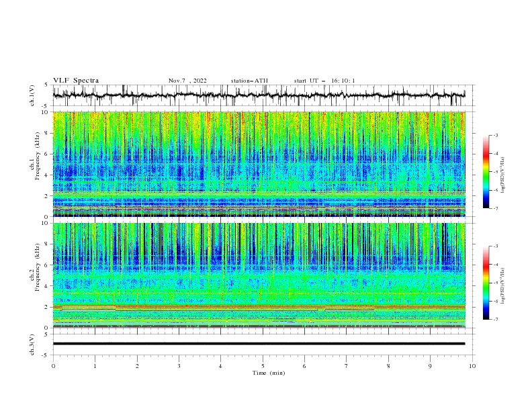Click the ch.1 spectrogram color bar
Image resolution: width=532 pixels, height=411 pixels.
click(x=486, y=171)
